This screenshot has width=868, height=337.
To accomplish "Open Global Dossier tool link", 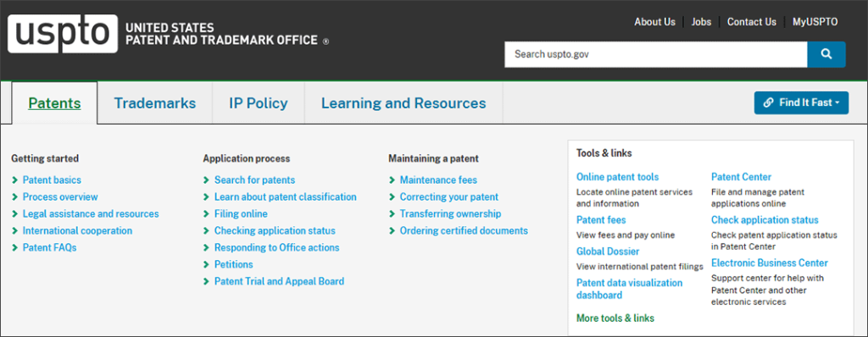I will (x=608, y=251).
